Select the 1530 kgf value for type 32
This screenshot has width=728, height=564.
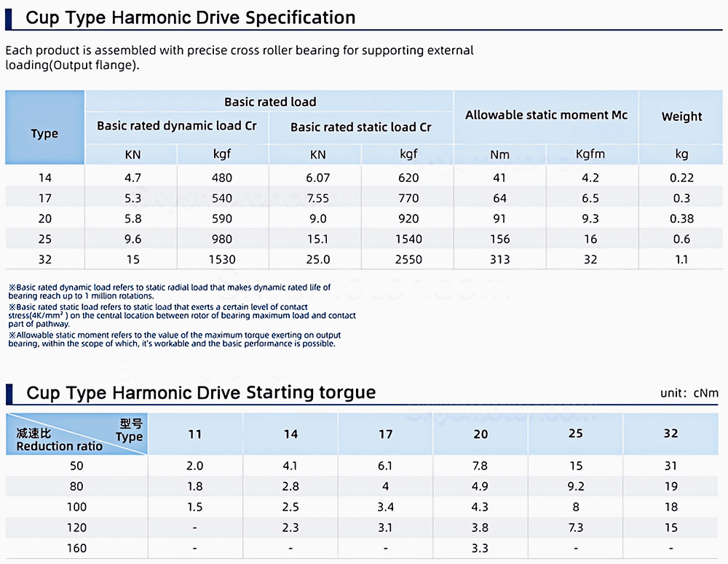(221, 259)
